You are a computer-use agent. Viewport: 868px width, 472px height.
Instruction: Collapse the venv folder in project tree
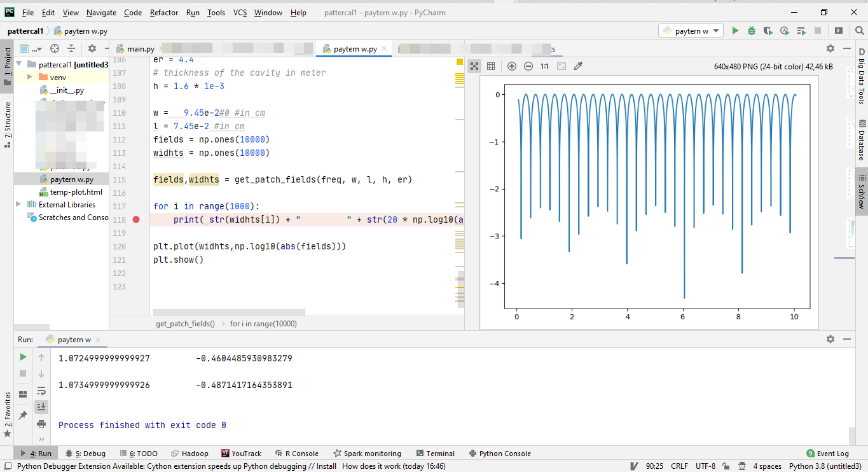click(x=29, y=78)
